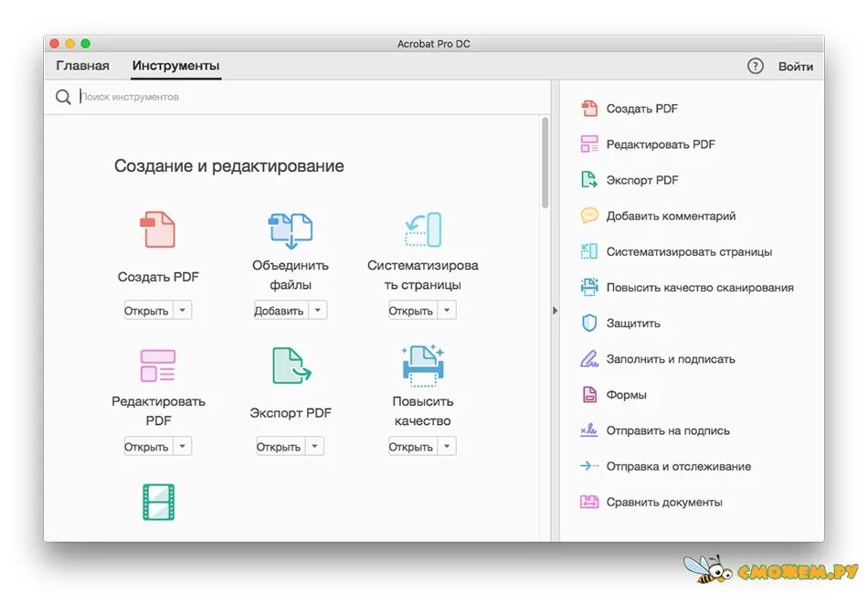The height and width of the screenshot is (594, 868).
Task: Select the Объединить файлы tool icon
Action: pos(290,229)
